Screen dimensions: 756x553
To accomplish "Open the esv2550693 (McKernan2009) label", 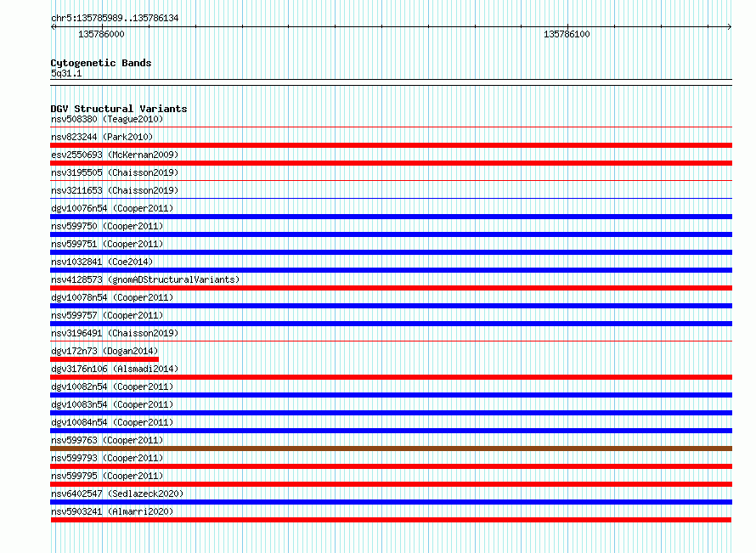I will click(115, 155).
